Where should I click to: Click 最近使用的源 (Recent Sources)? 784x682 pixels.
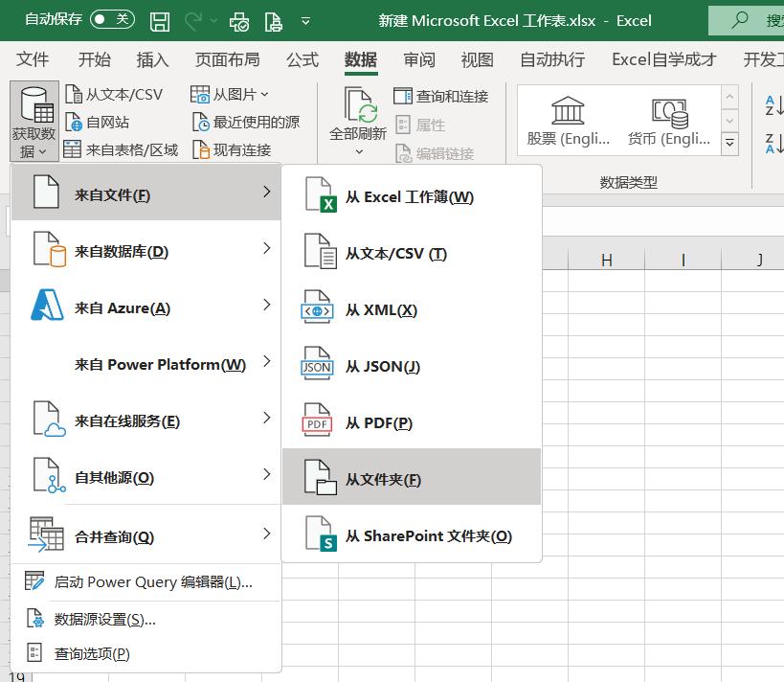click(246, 122)
